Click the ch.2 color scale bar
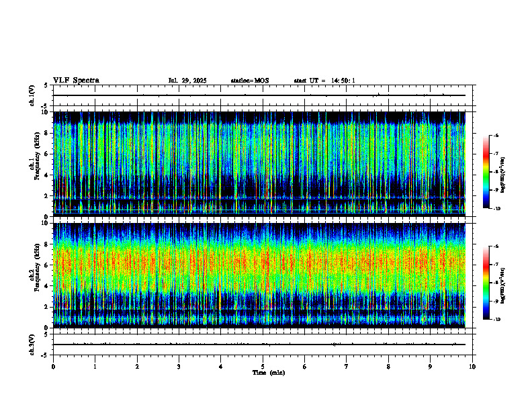Image resolution: width=532 pixels, height=411 pixels. 486,283
